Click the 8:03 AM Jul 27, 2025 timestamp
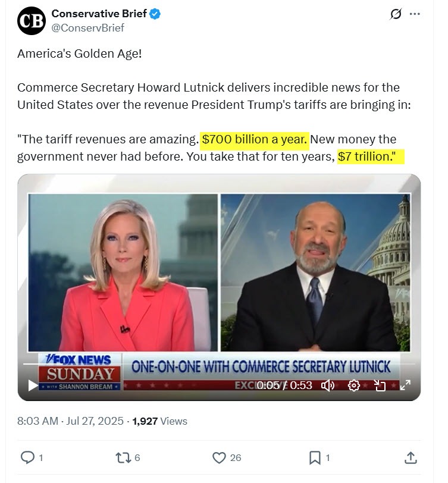The image size is (448, 483). (70, 421)
